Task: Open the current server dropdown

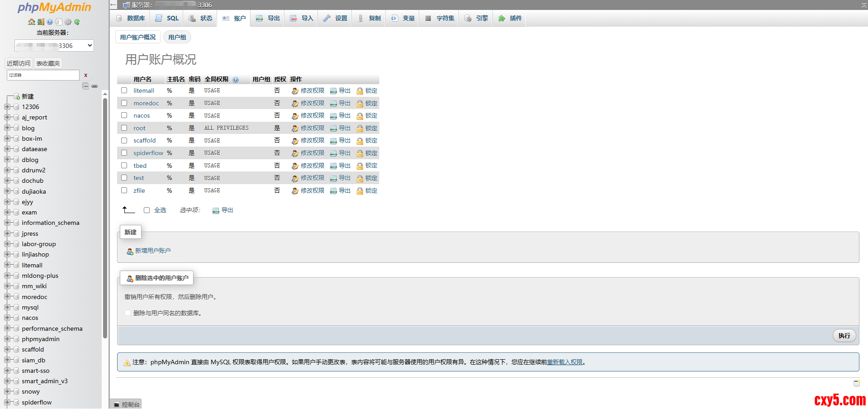Action: click(54, 45)
